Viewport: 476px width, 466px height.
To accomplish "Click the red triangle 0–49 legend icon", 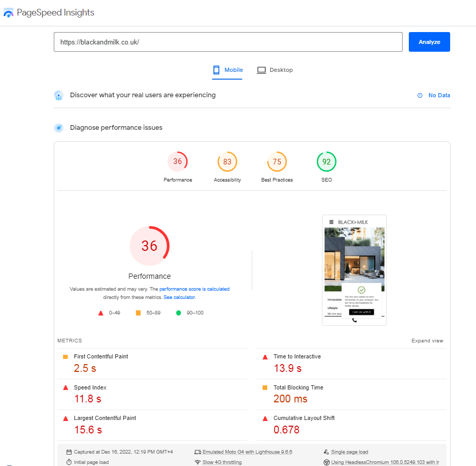I will tap(101, 313).
